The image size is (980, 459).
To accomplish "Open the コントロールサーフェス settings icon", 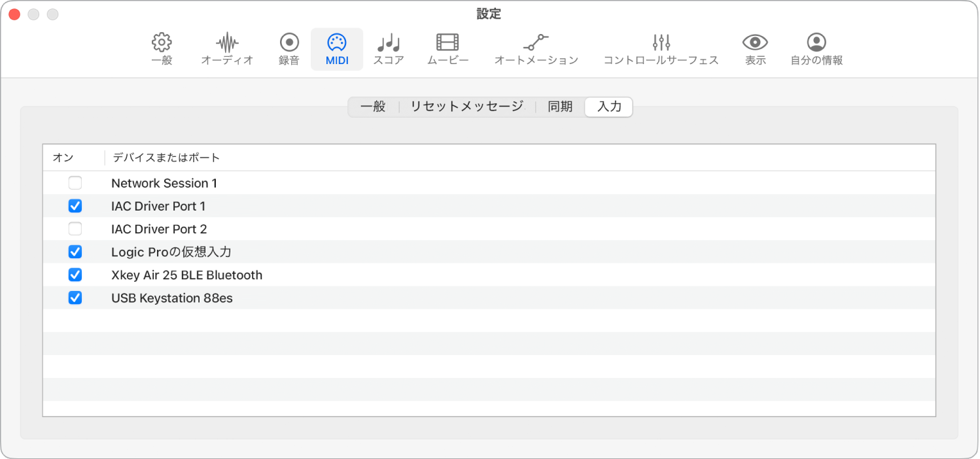I will click(x=660, y=48).
